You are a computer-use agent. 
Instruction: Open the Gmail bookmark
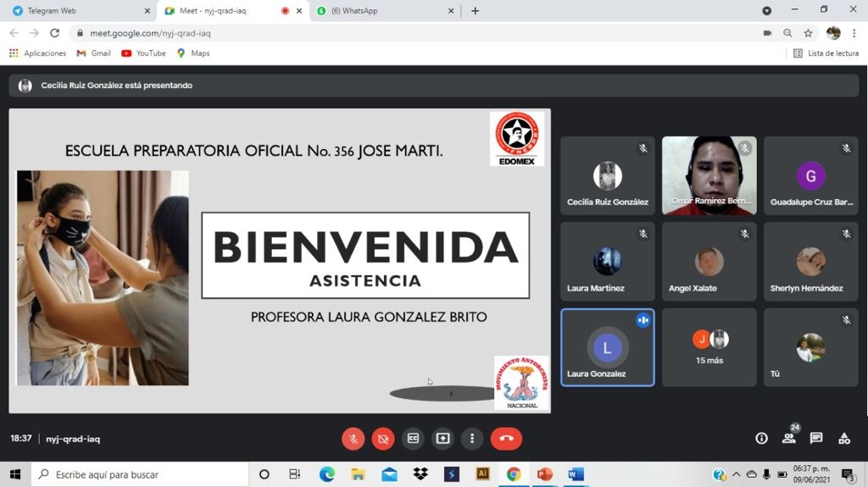pyautogui.click(x=93, y=53)
